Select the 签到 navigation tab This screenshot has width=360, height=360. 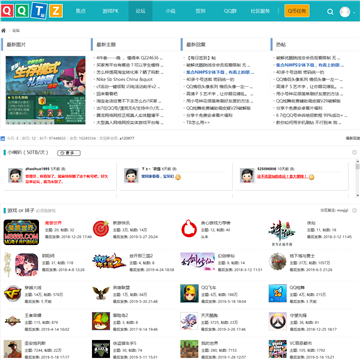(x=200, y=11)
